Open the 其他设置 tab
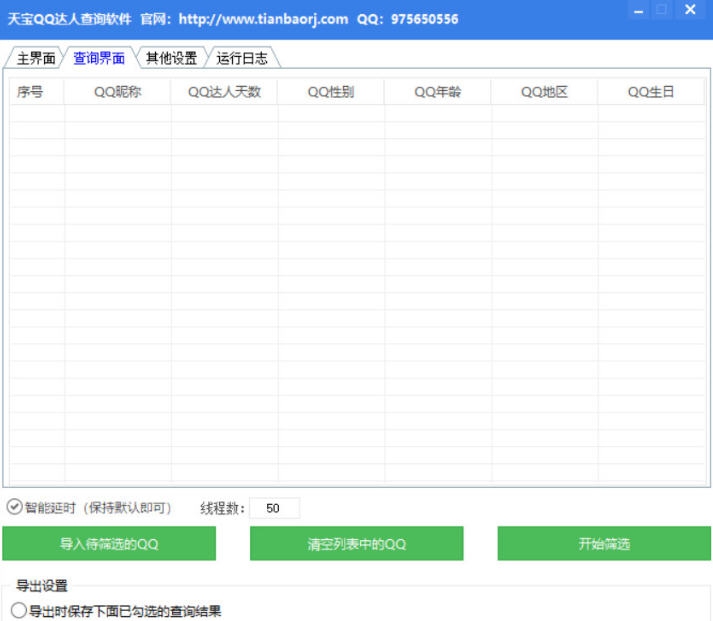Viewport: 713px width, 621px height. pyautogui.click(x=171, y=58)
